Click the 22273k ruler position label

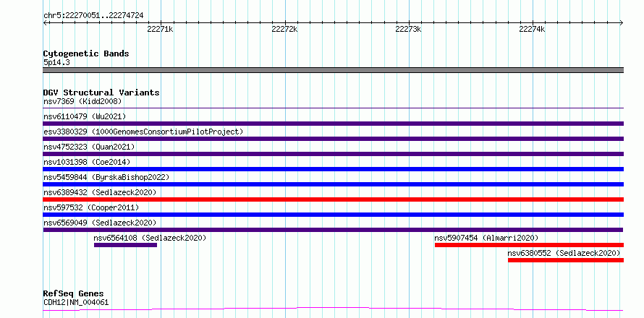[x=408, y=30]
